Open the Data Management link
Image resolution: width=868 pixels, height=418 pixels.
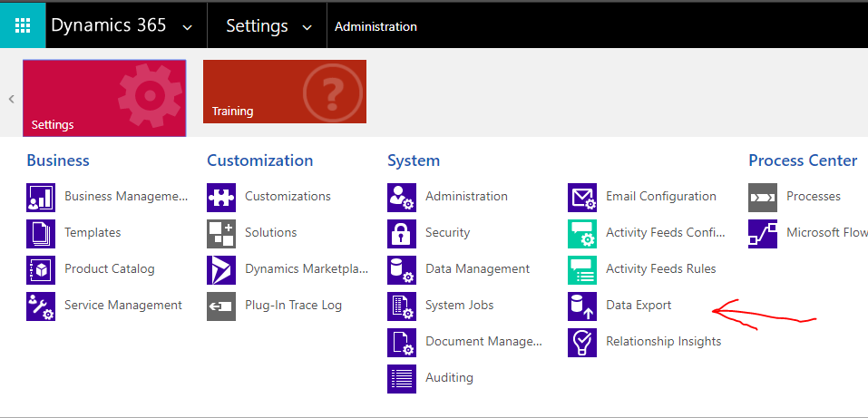tap(478, 269)
